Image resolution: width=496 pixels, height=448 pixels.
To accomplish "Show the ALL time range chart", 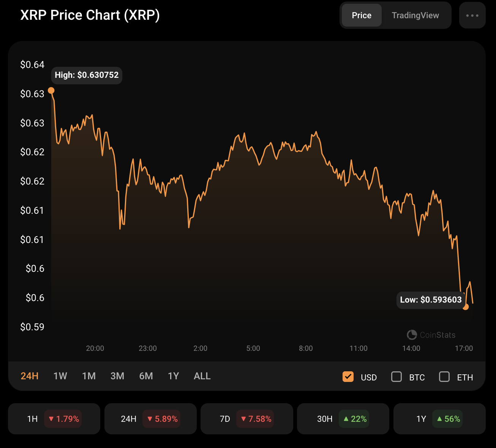I will 202,376.
